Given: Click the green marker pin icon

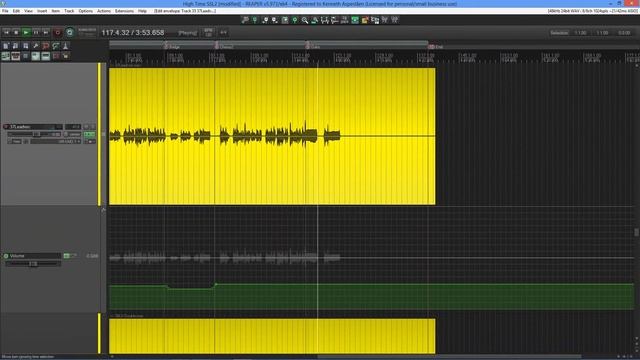Looking at the screenshot, I should click(x=255, y=20).
